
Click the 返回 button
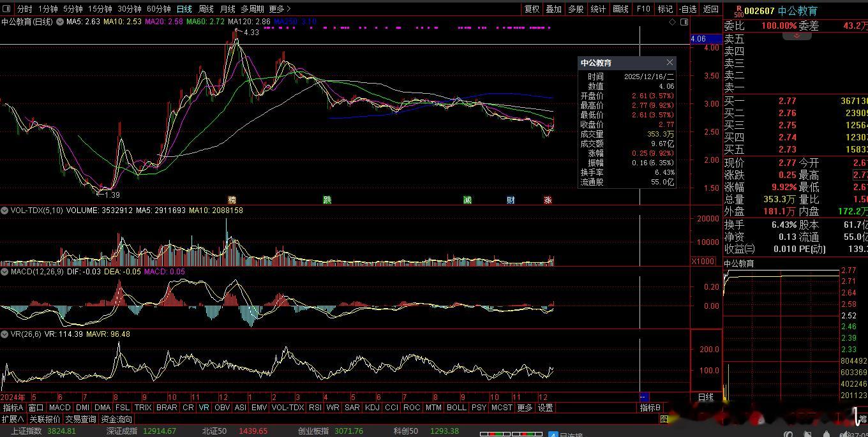coord(710,9)
